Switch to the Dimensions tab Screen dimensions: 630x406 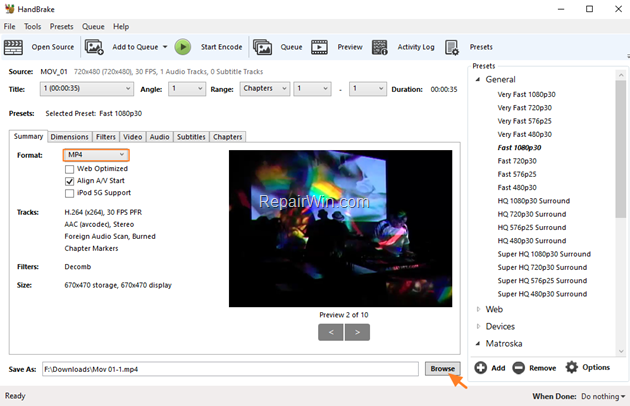coord(70,137)
